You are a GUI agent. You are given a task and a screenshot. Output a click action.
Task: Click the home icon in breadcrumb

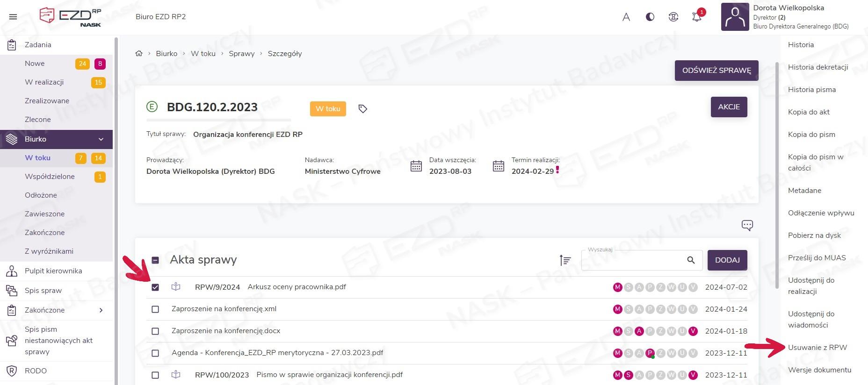[x=139, y=54]
